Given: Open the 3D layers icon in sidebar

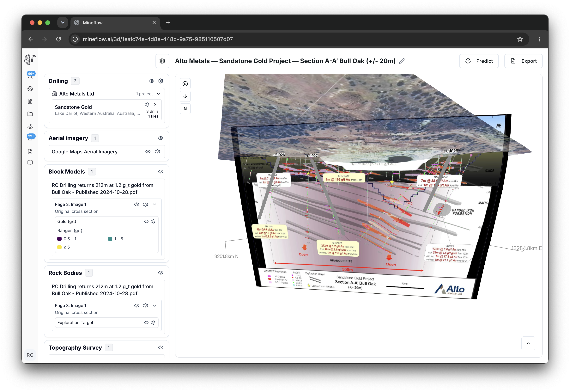Looking at the screenshot, I should click(30, 126).
